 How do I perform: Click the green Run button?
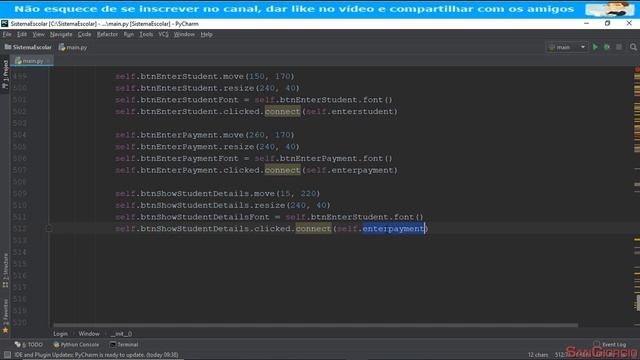coord(595,47)
